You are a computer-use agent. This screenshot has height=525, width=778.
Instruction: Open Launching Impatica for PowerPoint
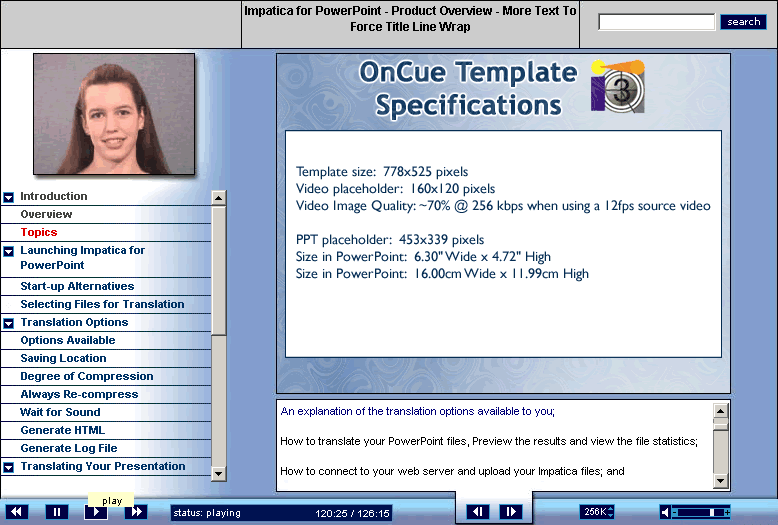pyautogui.click(x=82, y=258)
